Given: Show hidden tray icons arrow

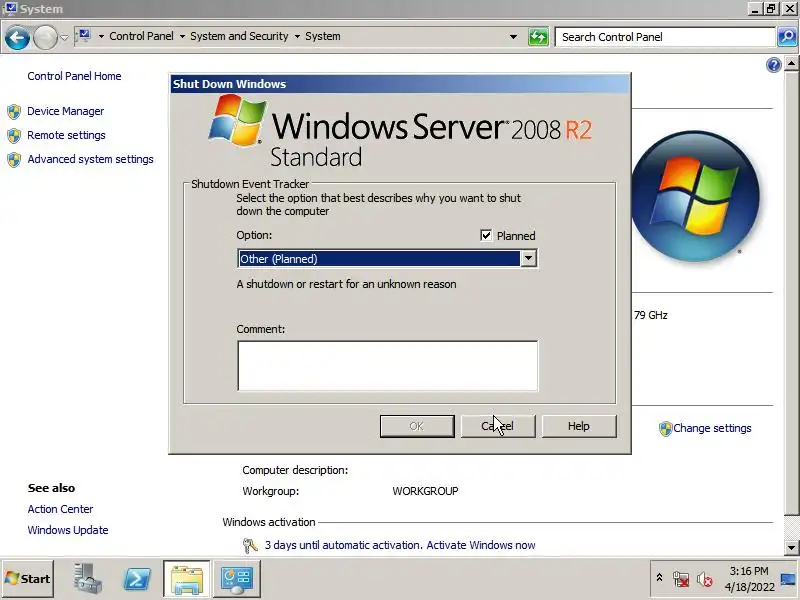Looking at the screenshot, I should (x=659, y=578).
